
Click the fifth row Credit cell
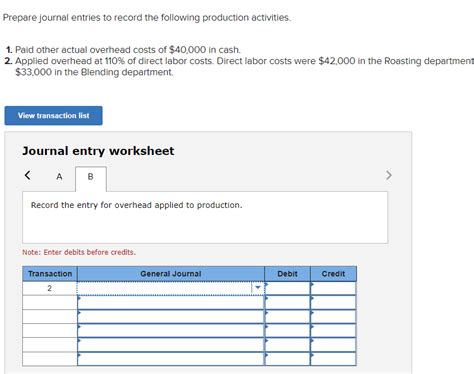point(333,345)
